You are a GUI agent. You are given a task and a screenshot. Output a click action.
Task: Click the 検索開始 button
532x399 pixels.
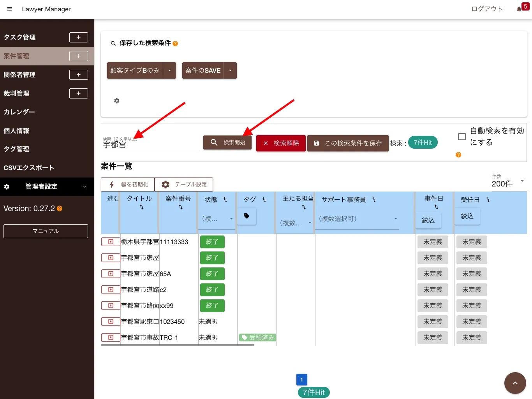[227, 142]
